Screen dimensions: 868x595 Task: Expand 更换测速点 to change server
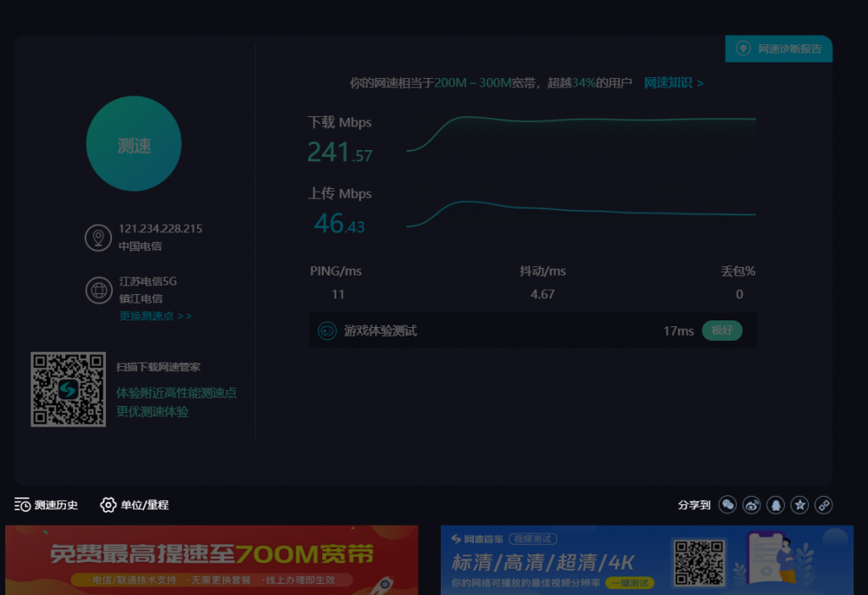tap(155, 316)
